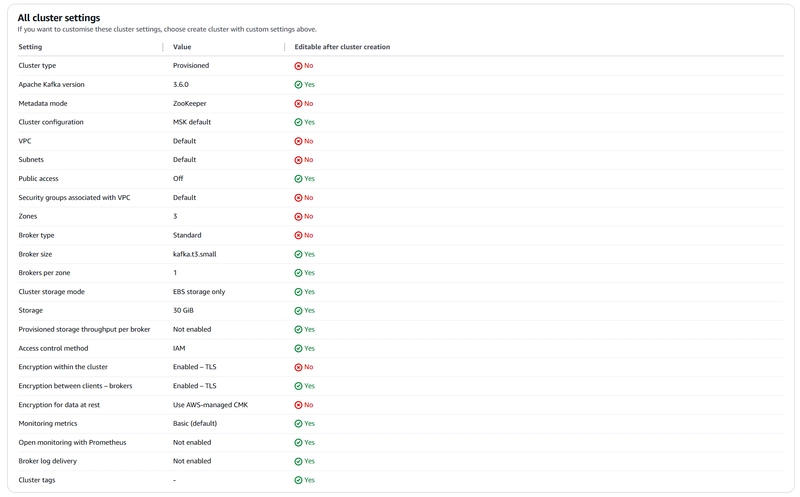Click the Use AWS-managed CMK value
This screenshot has height=497, width=800.
coord(210,405)
